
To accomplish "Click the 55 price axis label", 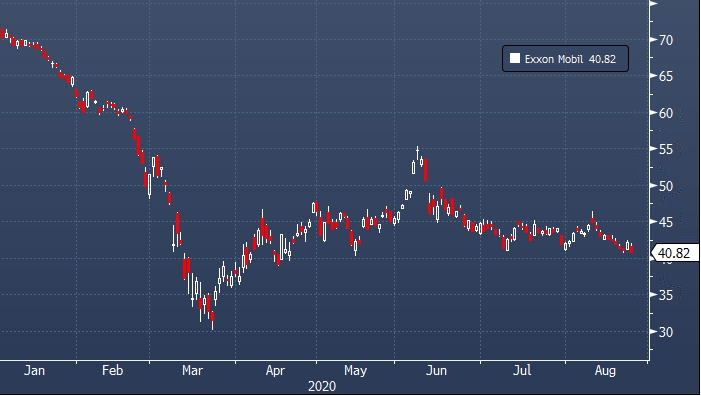I will pos(666,149).
